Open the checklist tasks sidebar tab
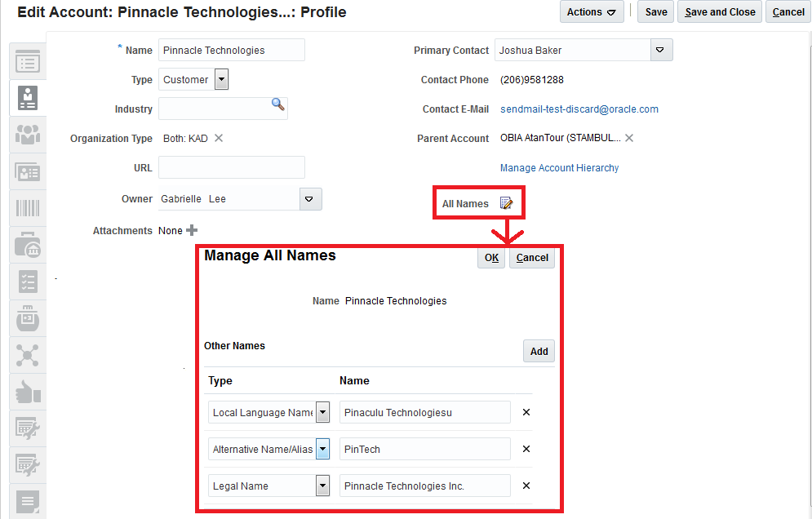The height and width of the screenshot is (519, 812). coord(28,282)
